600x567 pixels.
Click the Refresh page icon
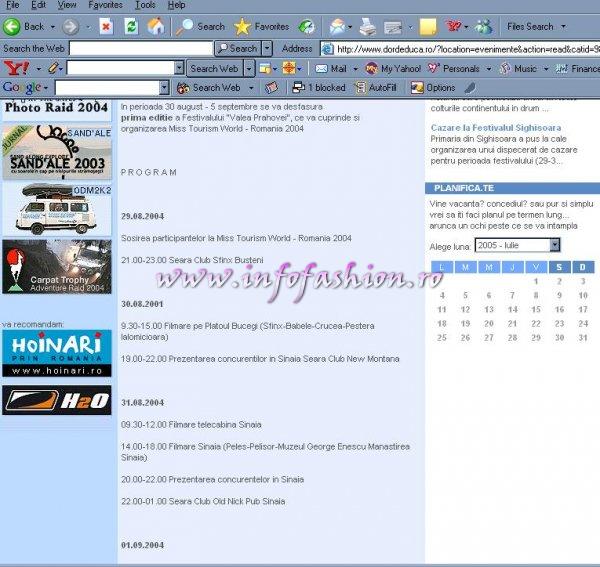click(131, 27)
